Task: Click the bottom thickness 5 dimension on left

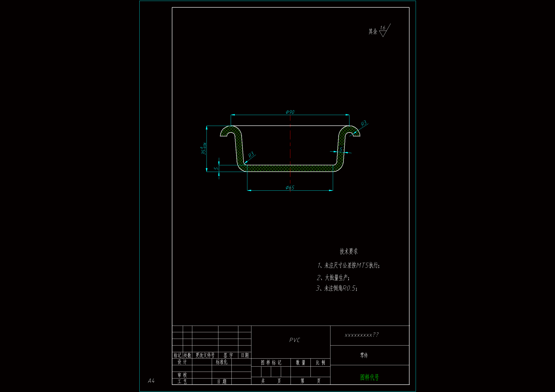Action: (216, 168)
